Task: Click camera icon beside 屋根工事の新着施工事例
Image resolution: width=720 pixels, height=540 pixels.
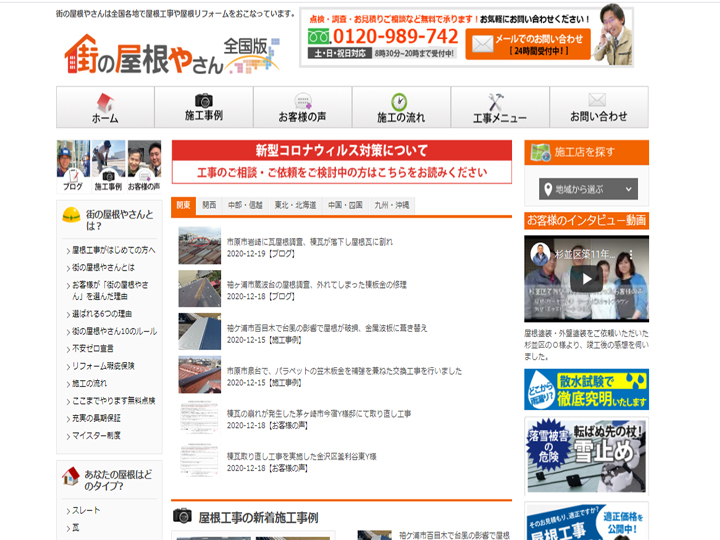Action: coord(182,516)
